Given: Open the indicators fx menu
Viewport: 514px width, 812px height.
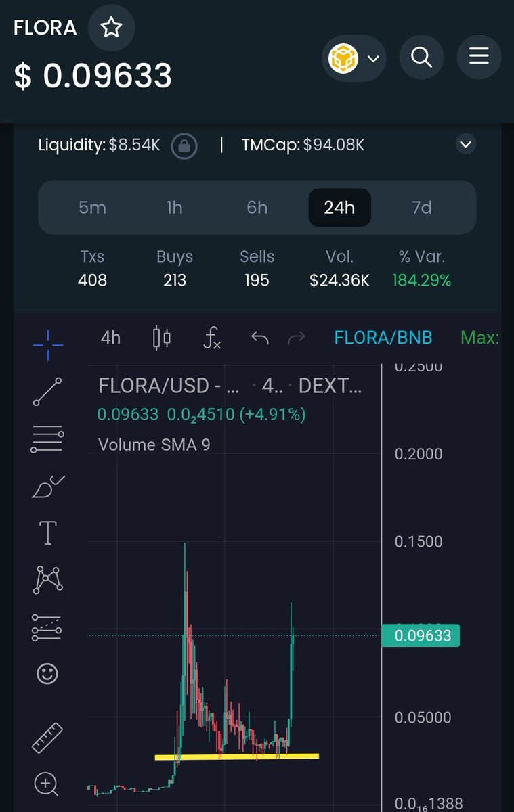Looking at the screenshot, I should (x=212, y=338).
